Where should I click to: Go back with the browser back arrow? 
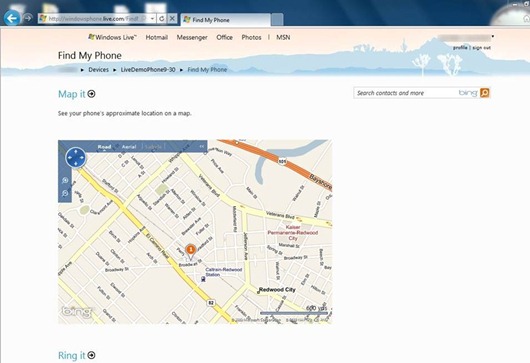tap(13, 18)
